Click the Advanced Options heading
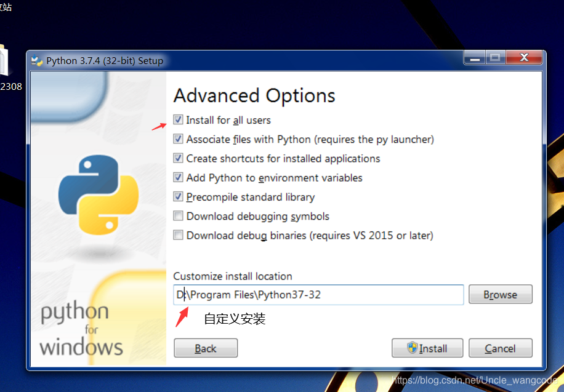Screen dimensions: 564x392 [254, 95]
